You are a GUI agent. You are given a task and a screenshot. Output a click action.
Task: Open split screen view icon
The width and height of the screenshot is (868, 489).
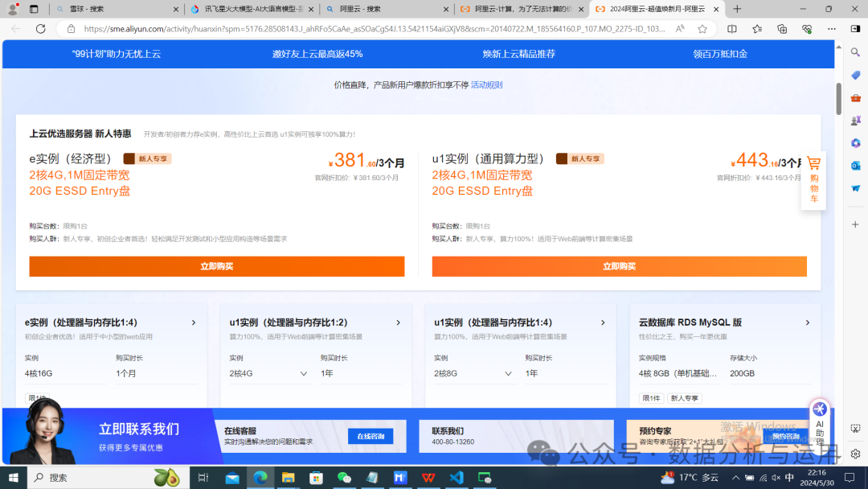point(732,29)
